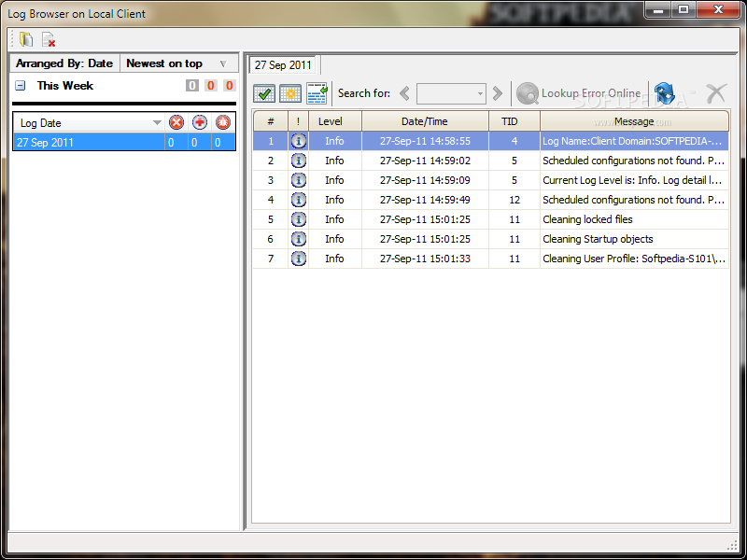747x560 pixels.
Task: Open the Newest on top sort dropdown
Action: 223,63
